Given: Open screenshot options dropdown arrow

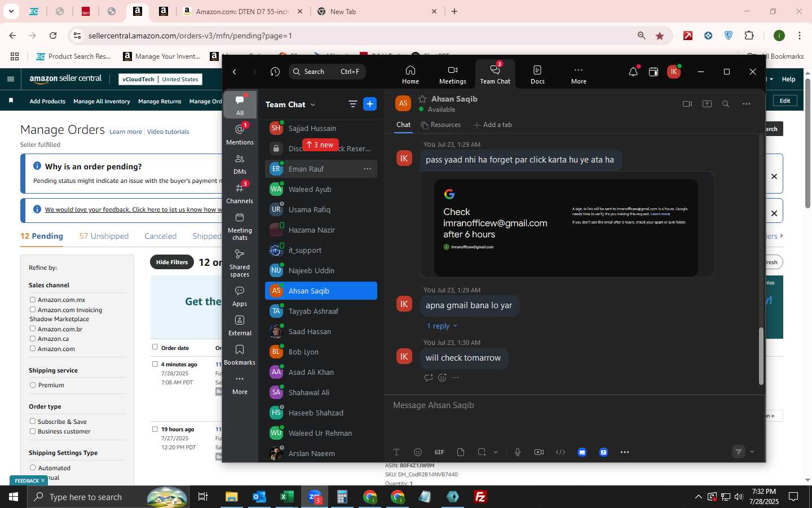Looking at the screenshot, I should pyautogui.click(x=496, y=452).
